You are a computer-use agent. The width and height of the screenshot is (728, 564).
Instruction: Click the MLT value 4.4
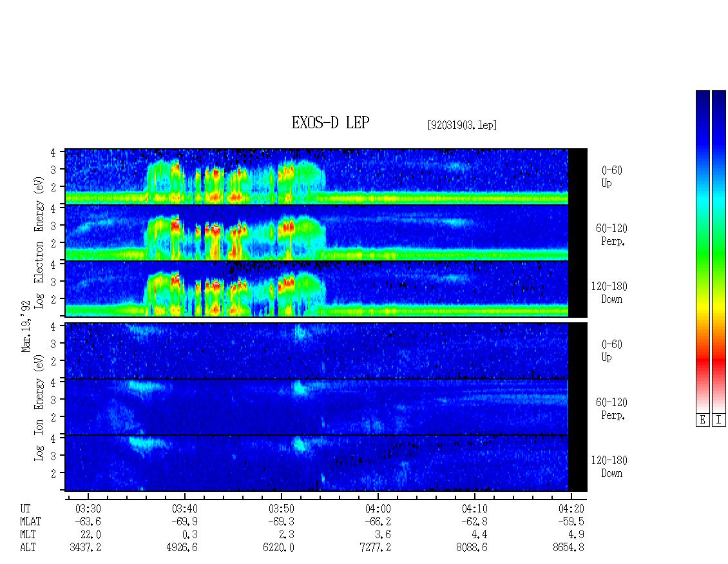[480, 535]
